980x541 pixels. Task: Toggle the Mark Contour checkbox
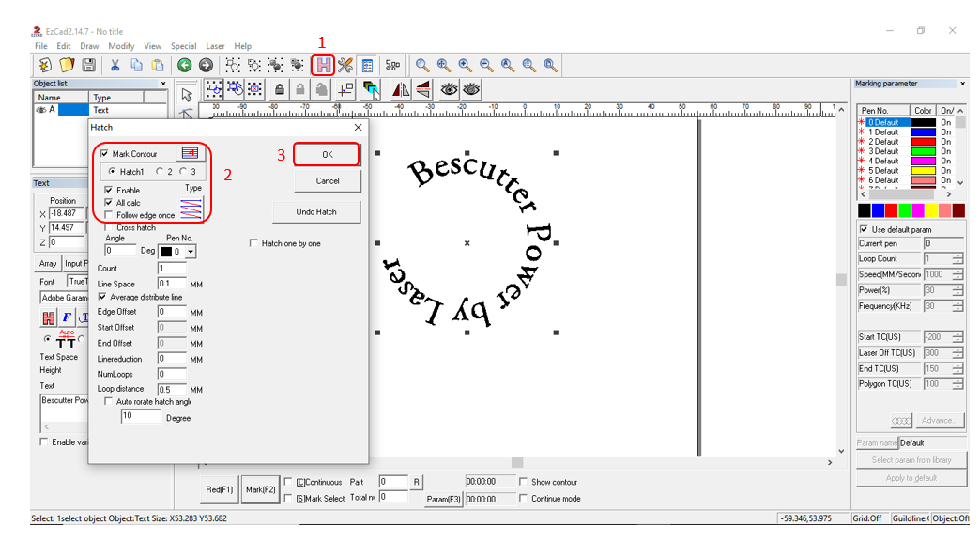104,153
